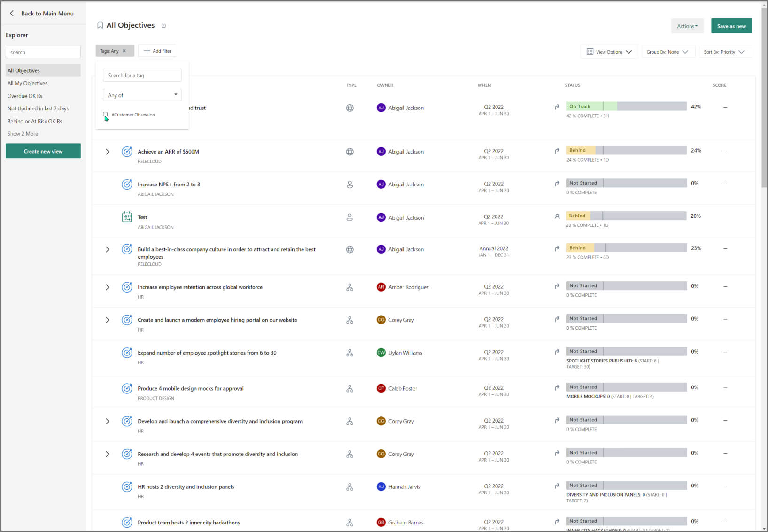Click the Behind 23% progress bar for Annual 2022
The image size is (768, 532).
tap(627, 248)
